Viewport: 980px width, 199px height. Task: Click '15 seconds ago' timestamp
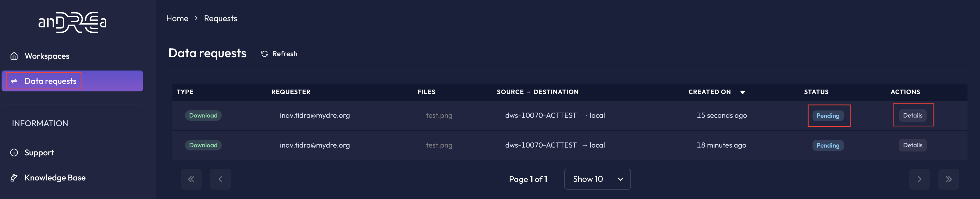tap(722, 115)
